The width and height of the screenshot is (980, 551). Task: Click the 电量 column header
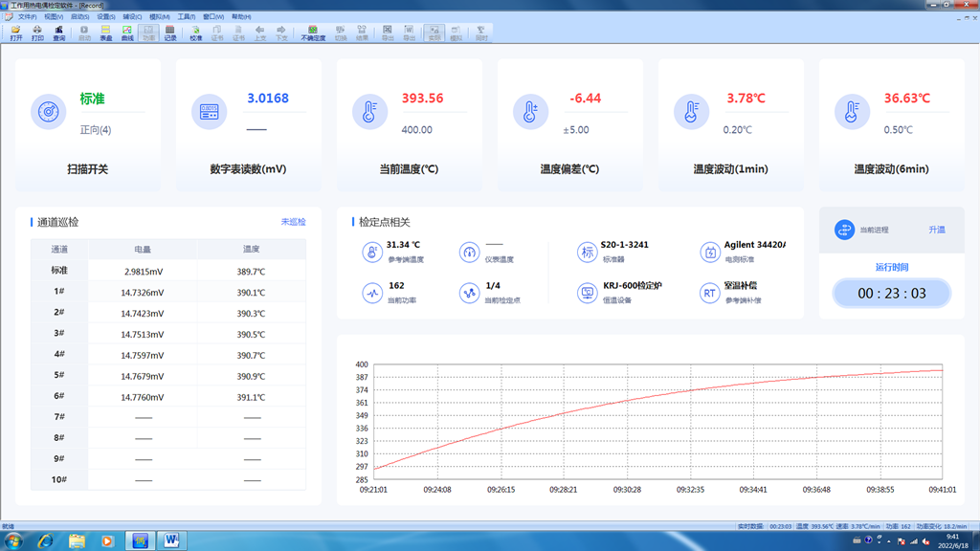coord(143,250)
